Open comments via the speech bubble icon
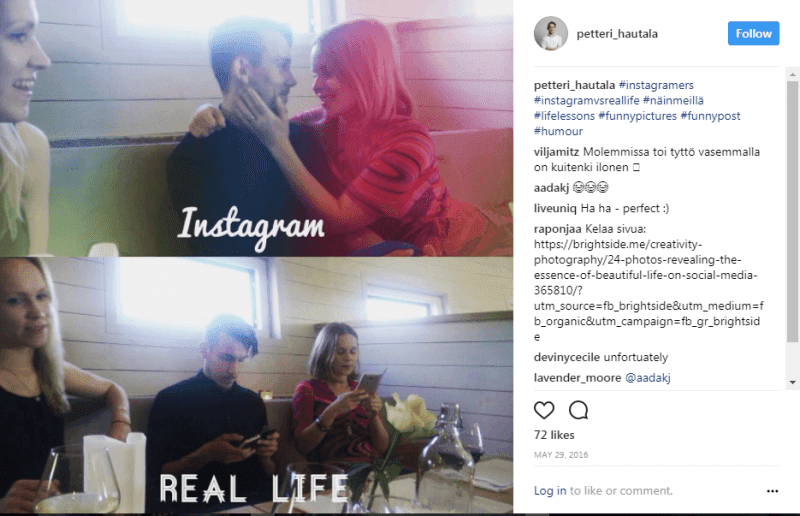This screenshot has width=800, height=516. [x=579, y=410]
